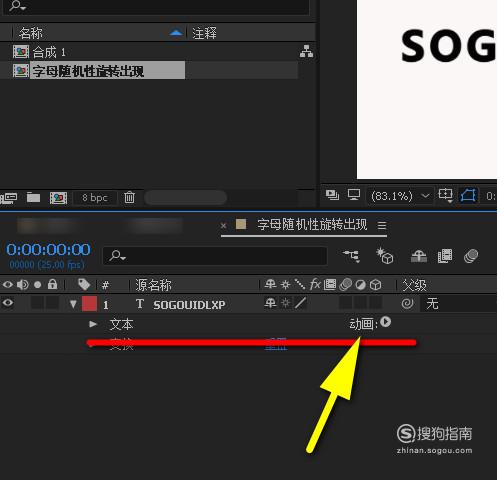497x480 pixels.
Task: Click the project panel search field
Action: coord(157,7)
